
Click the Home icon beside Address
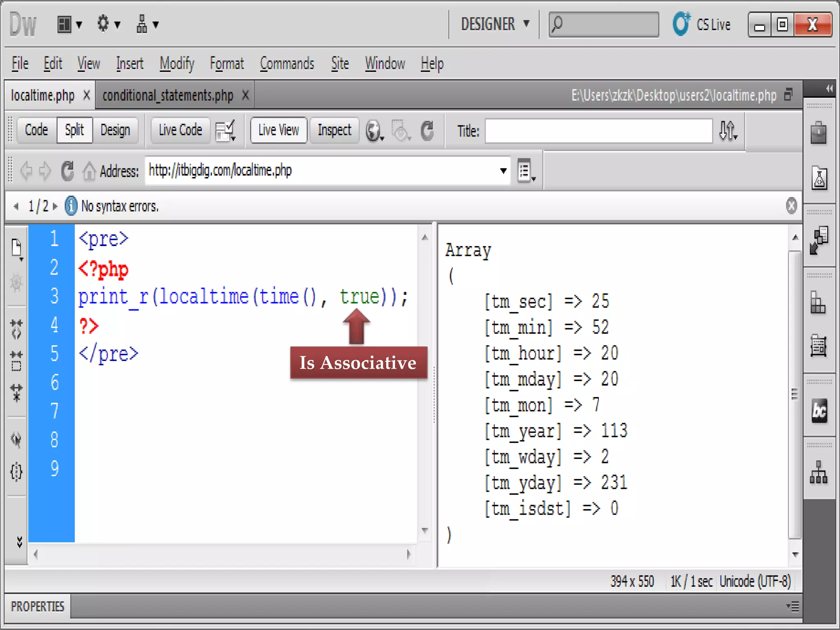click(x=89, y=171)
